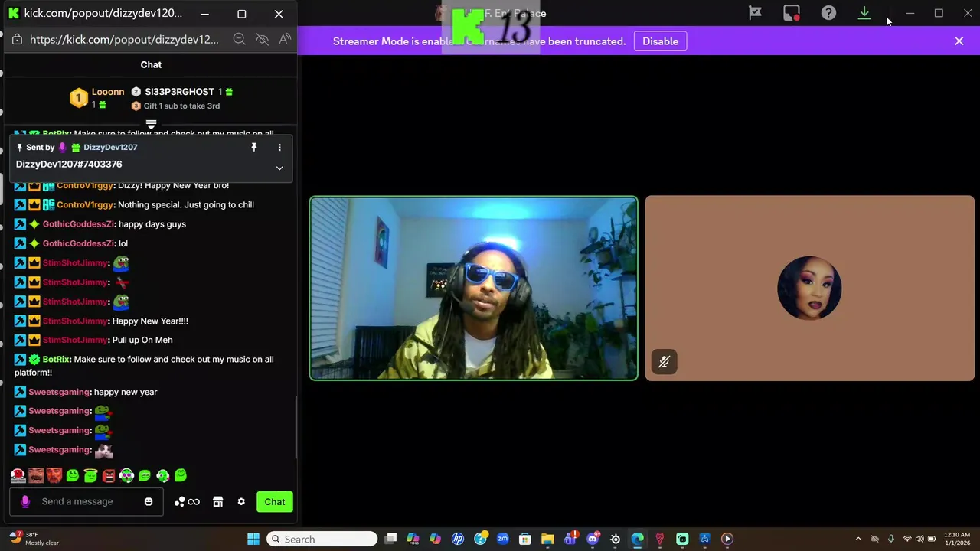The width and height of the screenshot is (980, 551).
Task: Unpin the pinned message via pin icon
Action: 254,147
